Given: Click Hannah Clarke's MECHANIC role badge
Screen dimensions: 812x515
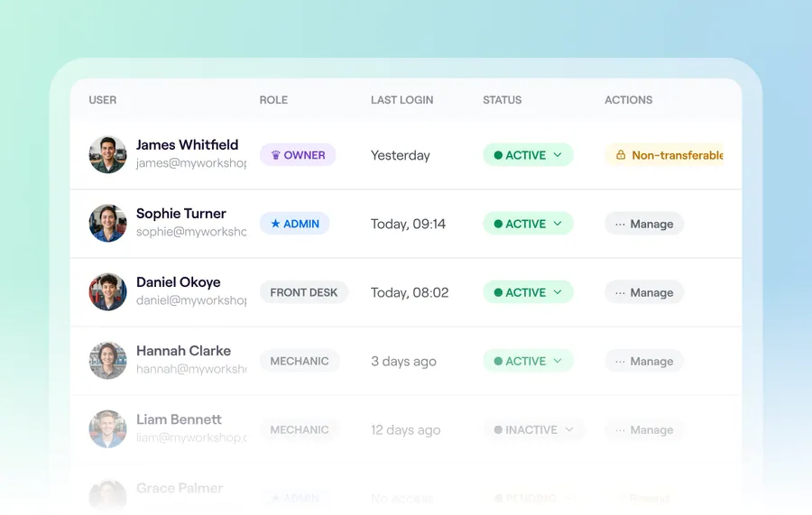Looking at the screenshot, I should point(300,361).
